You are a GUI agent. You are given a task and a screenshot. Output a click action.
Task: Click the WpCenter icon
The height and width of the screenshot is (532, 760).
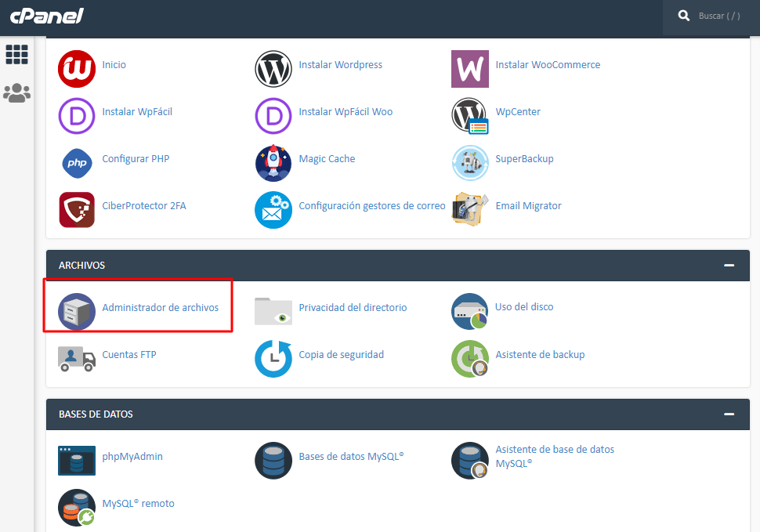pyautogui.click(x=469, y=116)
